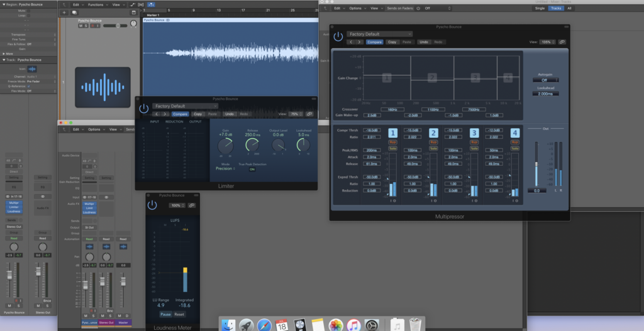Solo band 2 in Multipressor

433,148
